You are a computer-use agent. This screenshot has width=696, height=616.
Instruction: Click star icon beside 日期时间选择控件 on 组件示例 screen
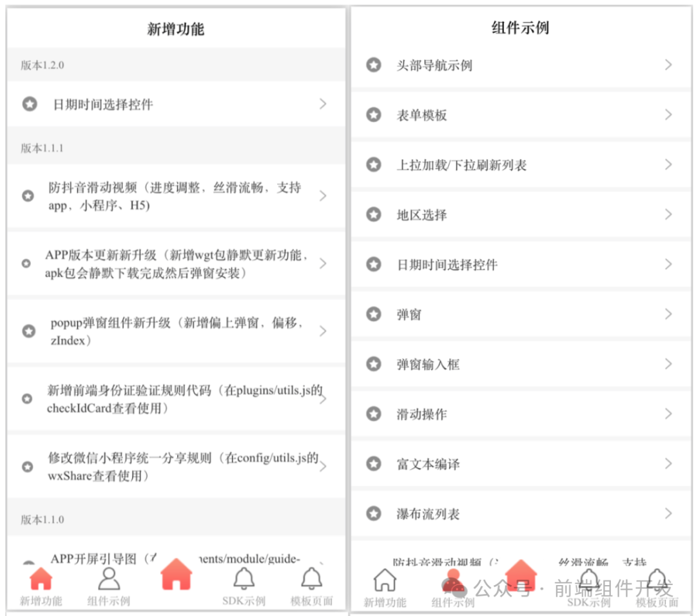374,264
